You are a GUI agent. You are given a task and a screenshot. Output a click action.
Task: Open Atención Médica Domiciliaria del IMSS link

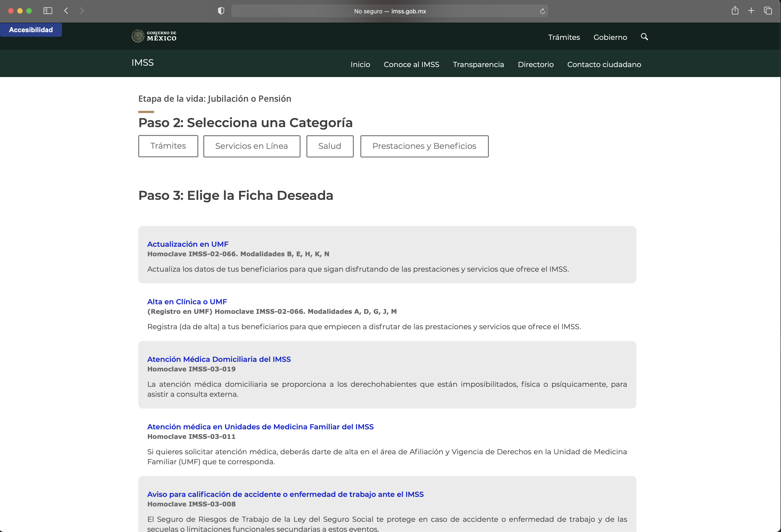click(x=219, y=359)
